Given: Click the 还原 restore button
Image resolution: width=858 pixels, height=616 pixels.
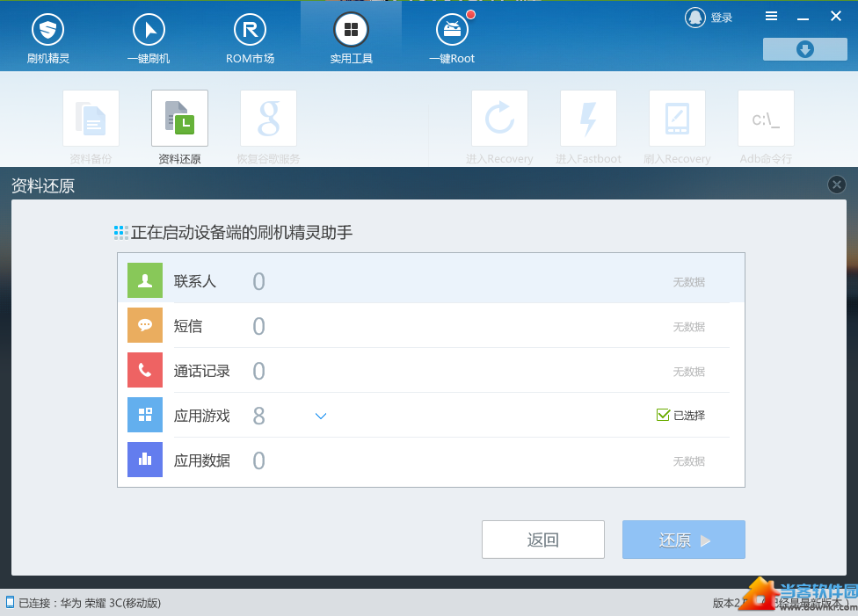Looking at the screenshot, I should pyautogui.click(x=683, y=540).
